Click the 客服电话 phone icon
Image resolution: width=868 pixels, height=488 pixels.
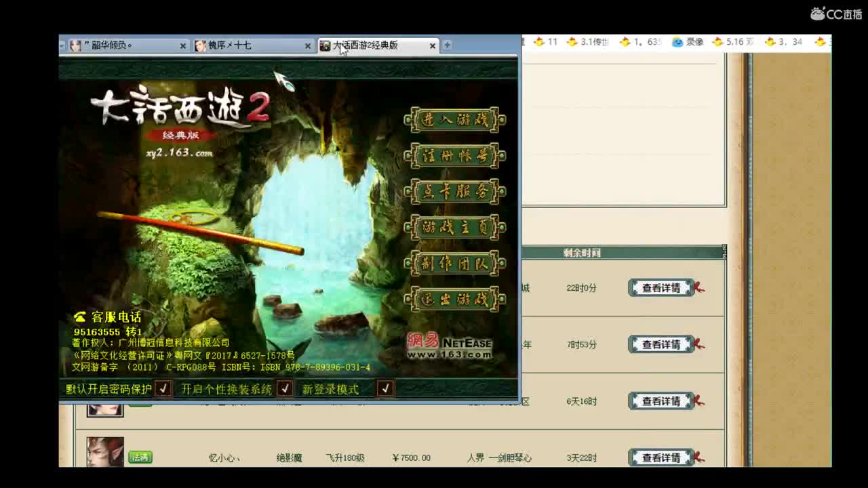tap(80, 317)
